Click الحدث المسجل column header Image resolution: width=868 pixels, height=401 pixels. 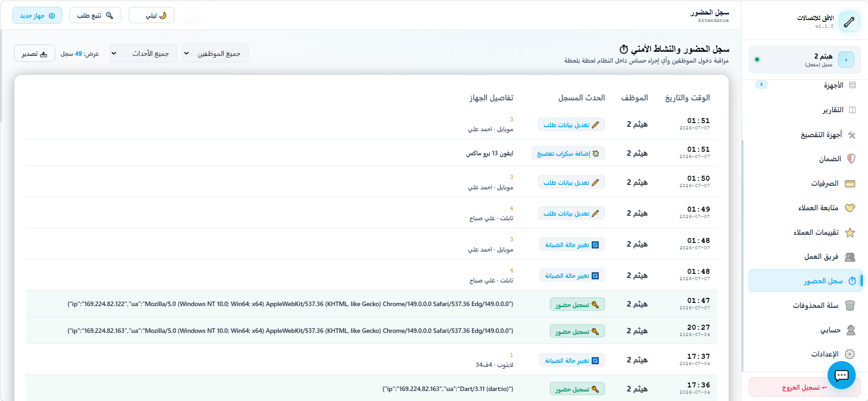tap(582, 98)
